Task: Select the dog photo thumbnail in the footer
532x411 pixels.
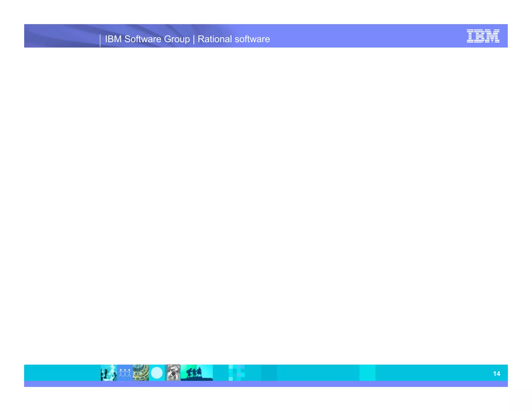Action: coord(173,373)
